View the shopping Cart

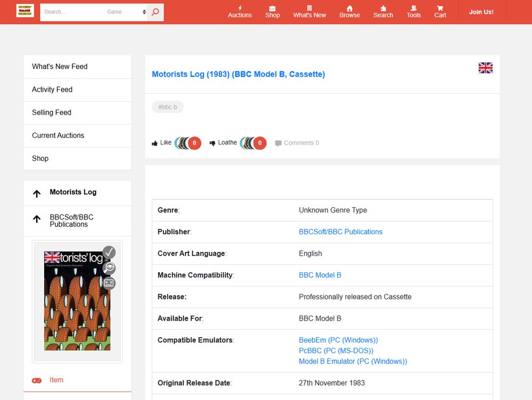point(440,12)
